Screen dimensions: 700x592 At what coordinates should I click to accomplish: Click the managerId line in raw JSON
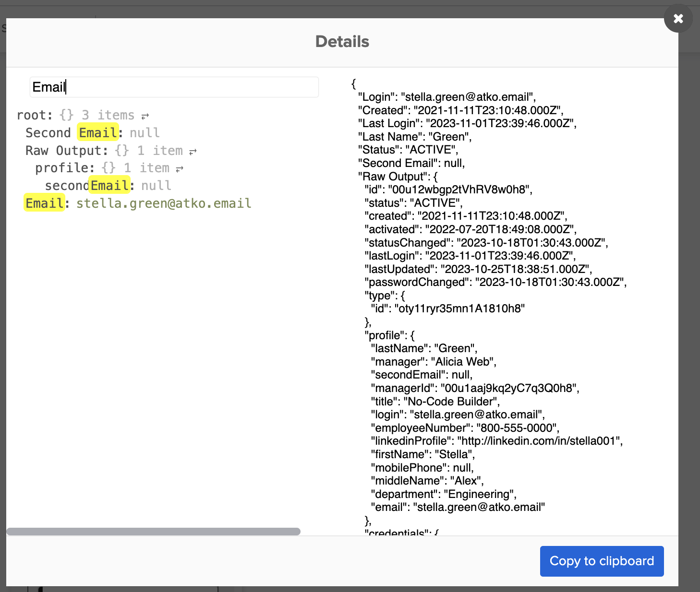point(475,388)
